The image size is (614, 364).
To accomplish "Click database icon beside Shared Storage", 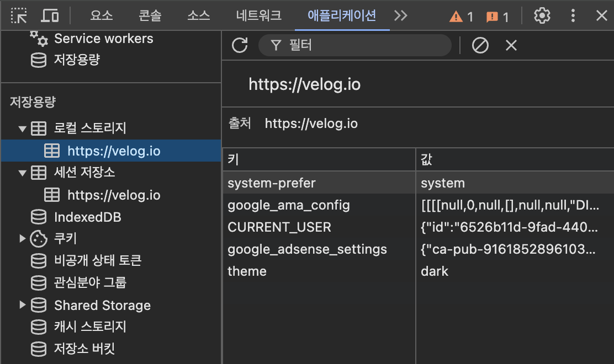I will pos(39,305).
